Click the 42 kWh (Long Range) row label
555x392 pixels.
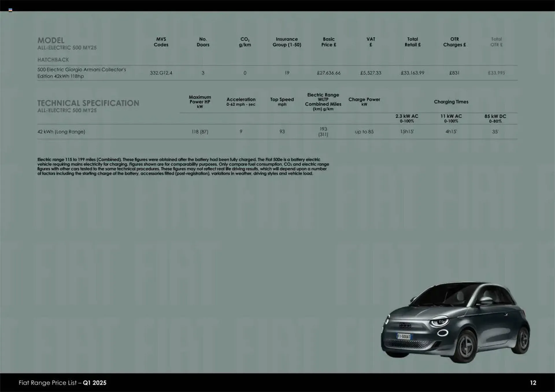61,132
